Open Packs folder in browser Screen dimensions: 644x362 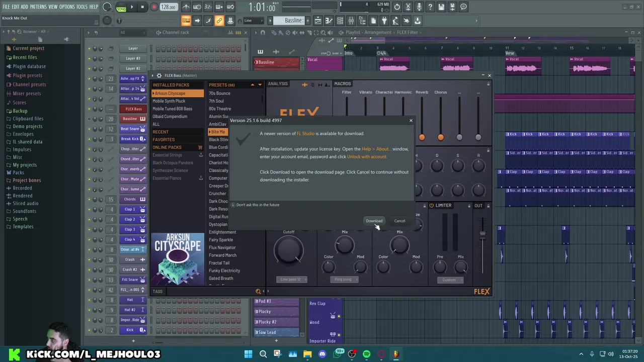[x=18, y=172]
